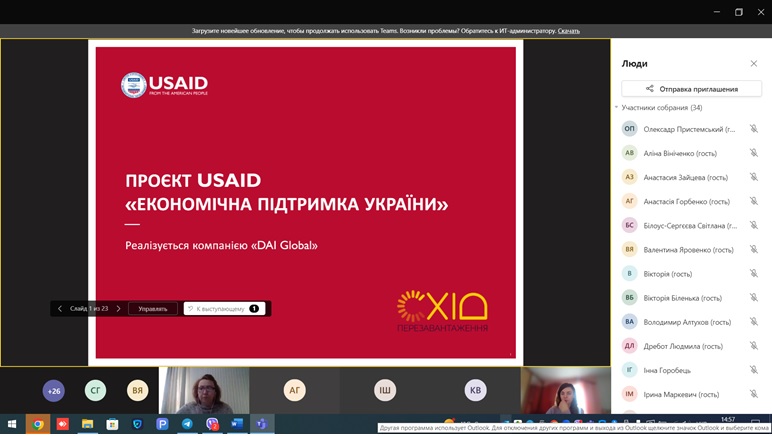Image resolution: width=772 pixels, height=436 pixels.
Task: Select БС avatar of Білоус-Сергєєва
Action: (629, 225)
